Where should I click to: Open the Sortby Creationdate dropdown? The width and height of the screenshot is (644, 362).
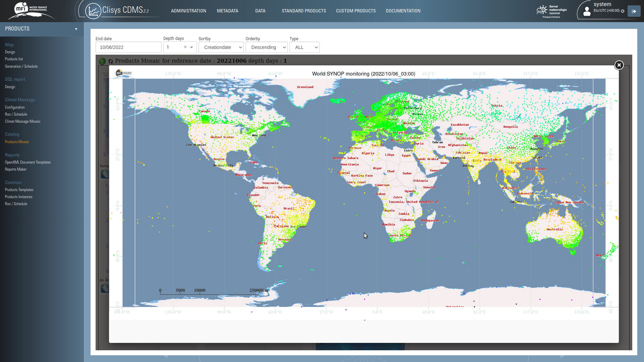(x=221, y=48)
